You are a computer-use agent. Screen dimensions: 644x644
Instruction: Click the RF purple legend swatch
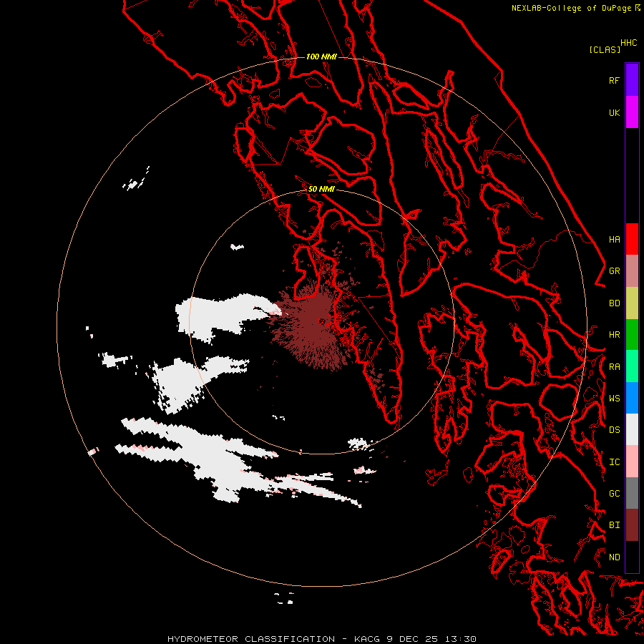click(x=632, y=80)
